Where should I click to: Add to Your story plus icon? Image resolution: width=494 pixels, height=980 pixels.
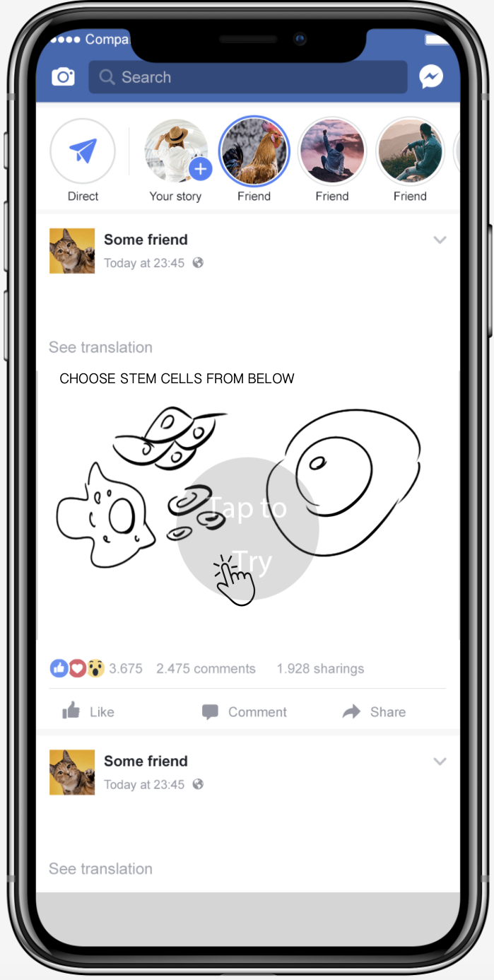pos(201,169)
